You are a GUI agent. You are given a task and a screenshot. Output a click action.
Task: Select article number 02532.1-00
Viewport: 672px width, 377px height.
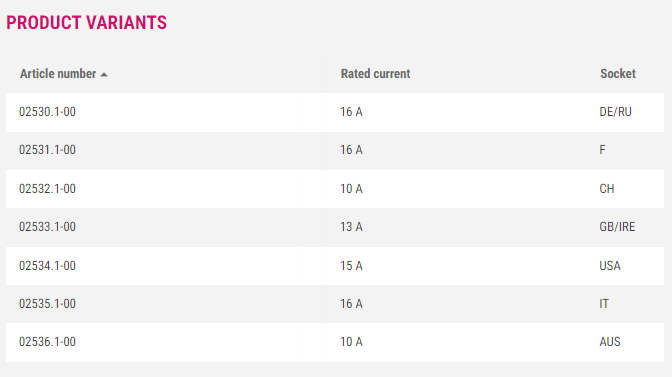coord(47,189)
